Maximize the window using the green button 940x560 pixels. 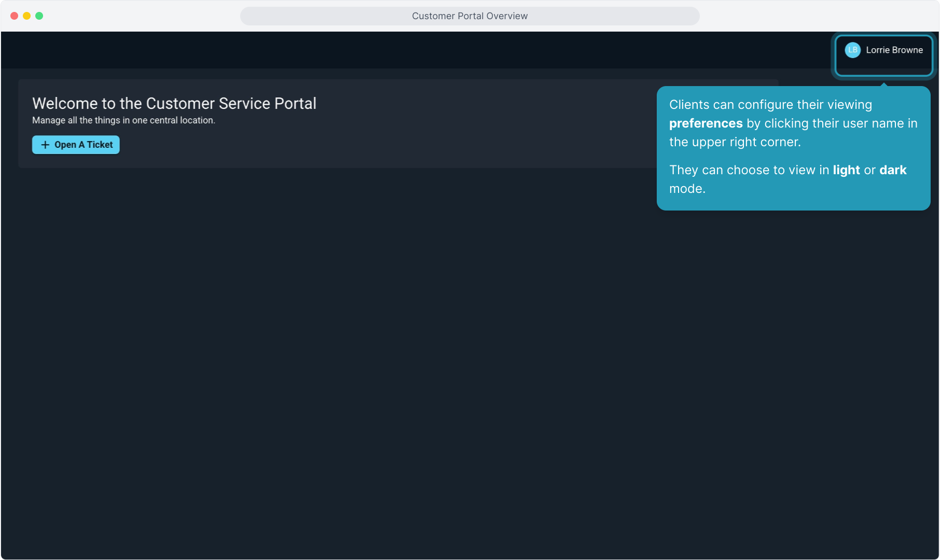pyautogui.click(x=39, y=16)
